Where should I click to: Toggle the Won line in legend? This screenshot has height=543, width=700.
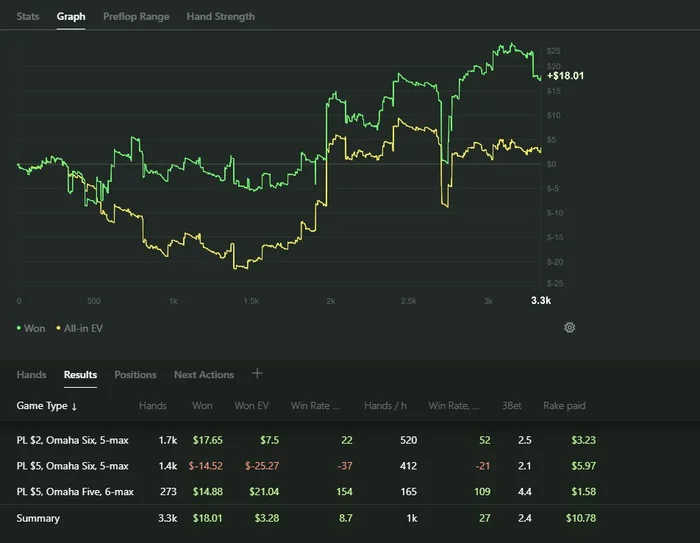[31, 328]
